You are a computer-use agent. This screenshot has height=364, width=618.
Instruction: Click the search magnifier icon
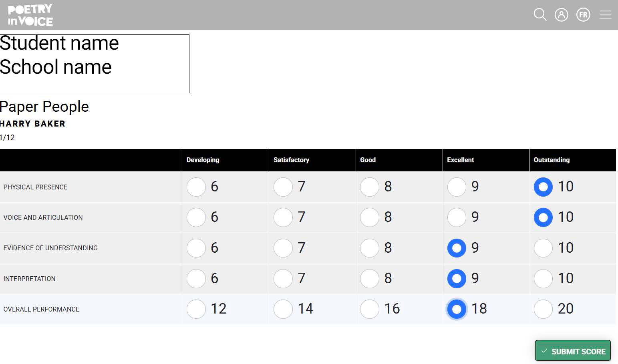(x=540, y=15)
